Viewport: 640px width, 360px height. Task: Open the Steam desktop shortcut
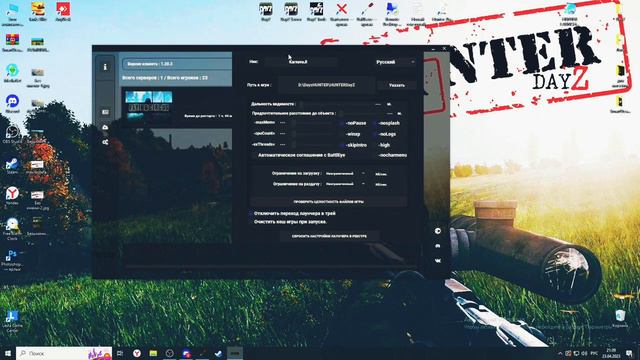[x=12, y=167]
